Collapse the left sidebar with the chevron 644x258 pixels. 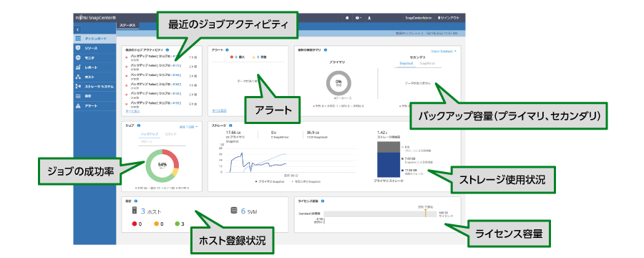click(x=78, y=29)
